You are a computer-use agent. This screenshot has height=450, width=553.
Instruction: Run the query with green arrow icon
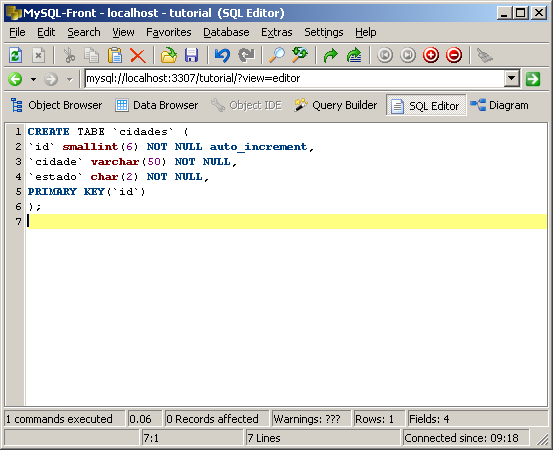(330, 55)
